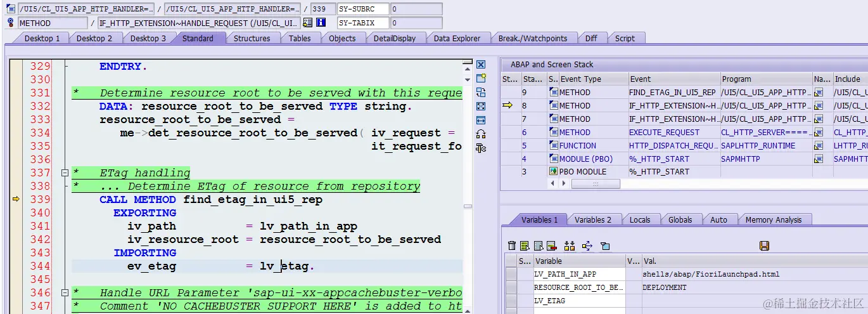
Task: Click the DEPLOYMENT value cell
Action: tap(665, 287)
